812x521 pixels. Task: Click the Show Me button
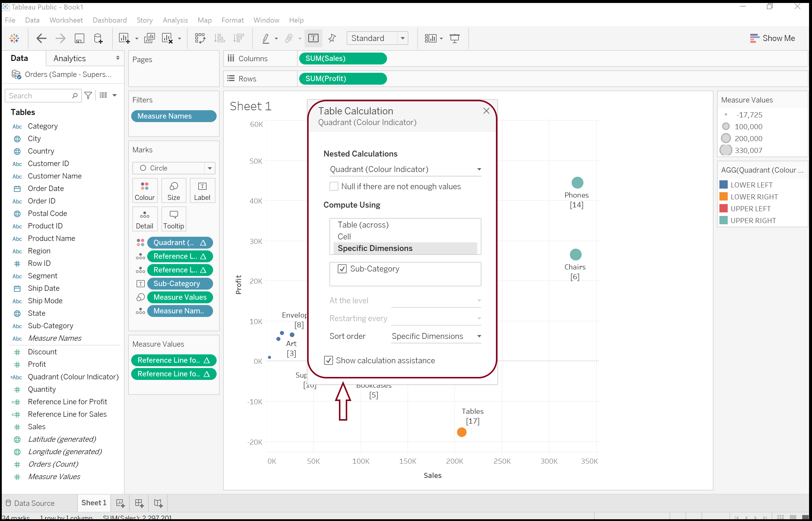[773, 38]
